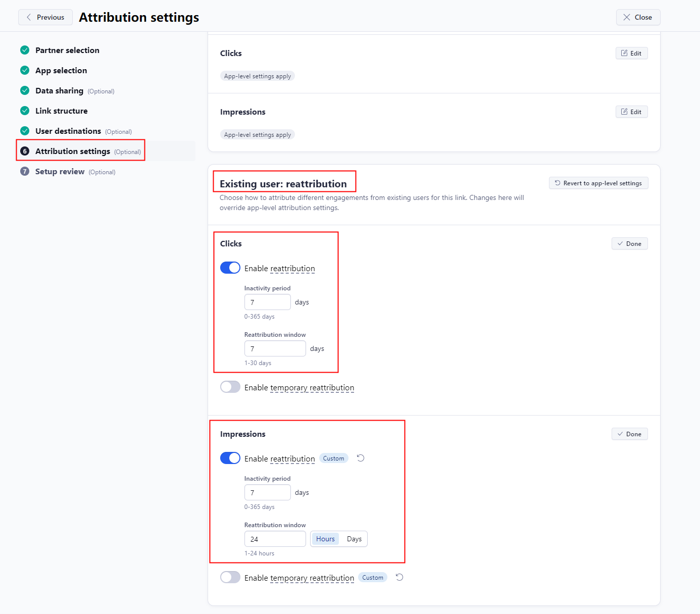Navigate to the Link structure step
700x614 pixels.
click(61, 111)
